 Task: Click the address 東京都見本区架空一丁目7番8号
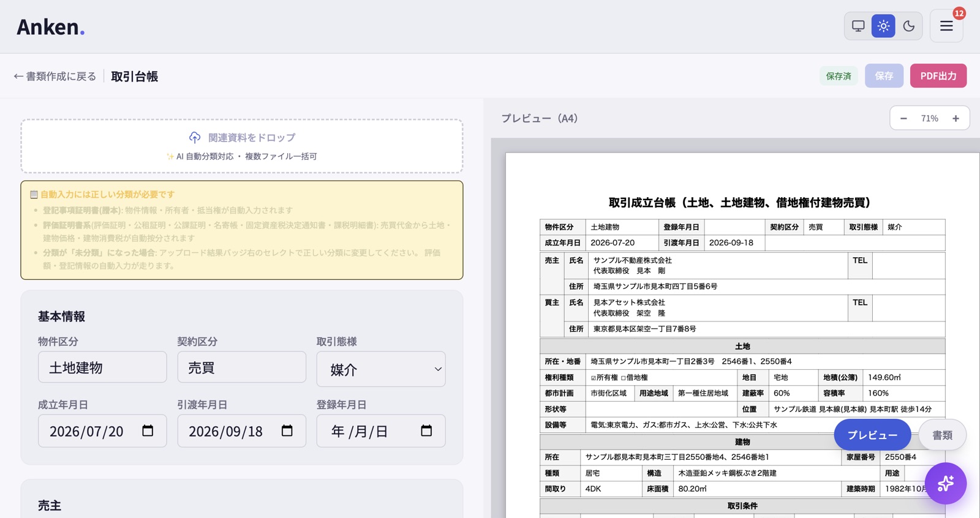(x=644, y=329)
